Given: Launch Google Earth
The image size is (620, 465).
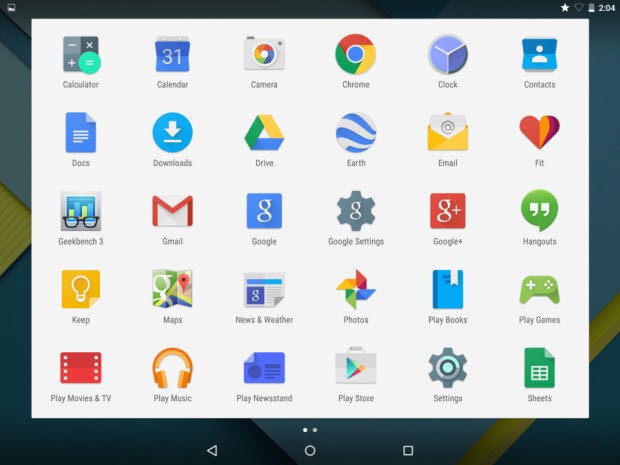Looking at the screenshot, I should pos(355,132).
